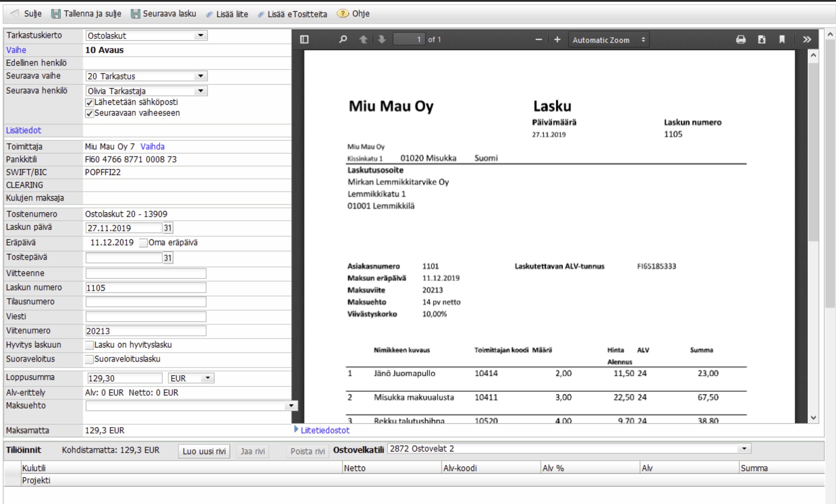The image size is (836, 504).
Task: Toggle Lähetetään sähköposti checkbox
Action: pyautogui.click(x=90, y=103)
